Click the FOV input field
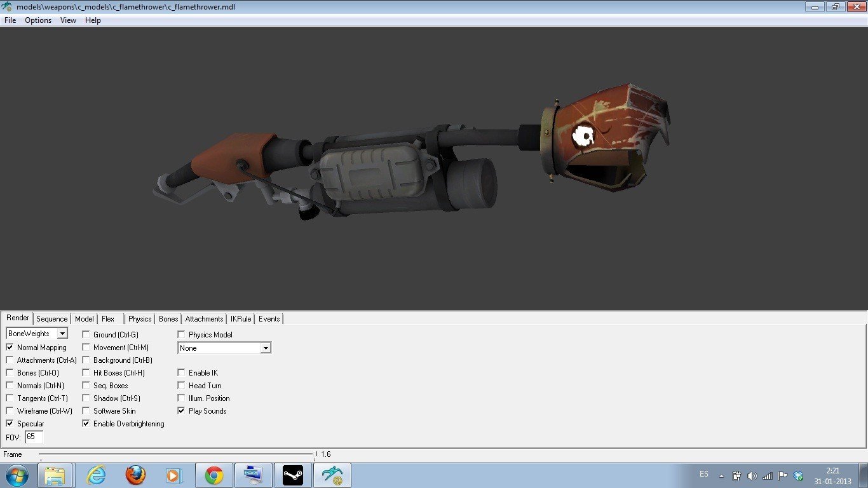This screenshot has width=868, height=488. click(34, 437)
